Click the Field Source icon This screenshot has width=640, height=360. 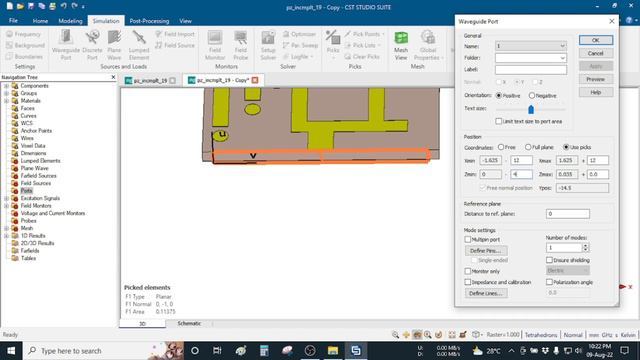pyautogui.click(x=175, y=45)
